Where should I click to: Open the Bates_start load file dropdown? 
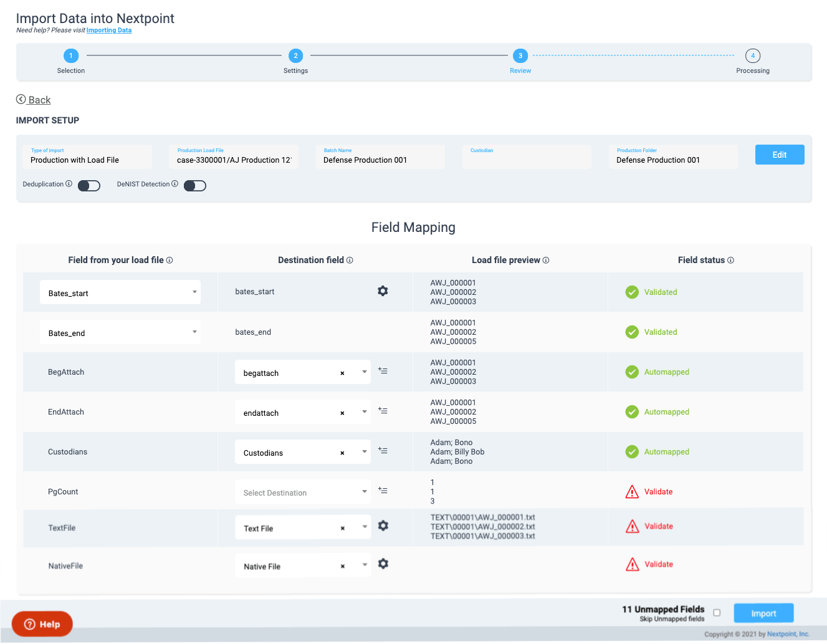(x=194, y=292)
